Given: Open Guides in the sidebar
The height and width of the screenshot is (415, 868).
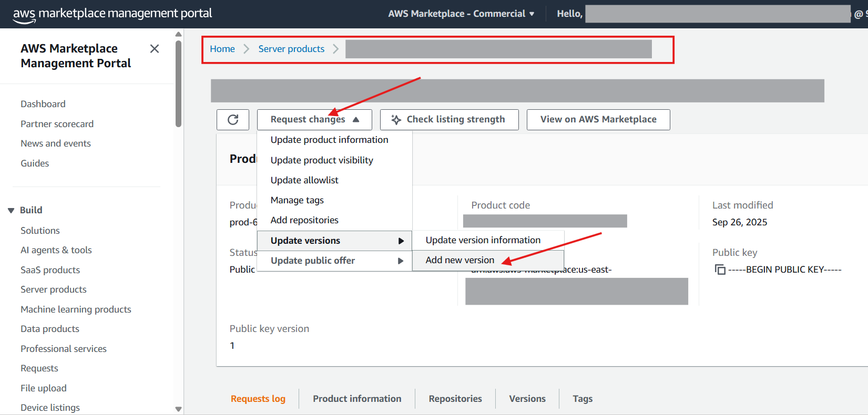Looking at the screenshot, I should pyautogui.click(x=35, y=163).
